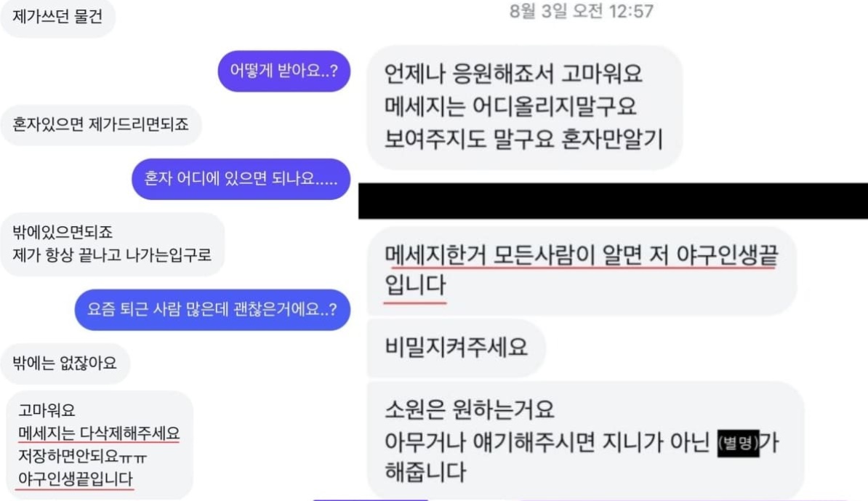Tap the '메세지한거 모든사람이 알면' bubble
This screenshot has width=868, height=501.
click(x=582, y=270)
